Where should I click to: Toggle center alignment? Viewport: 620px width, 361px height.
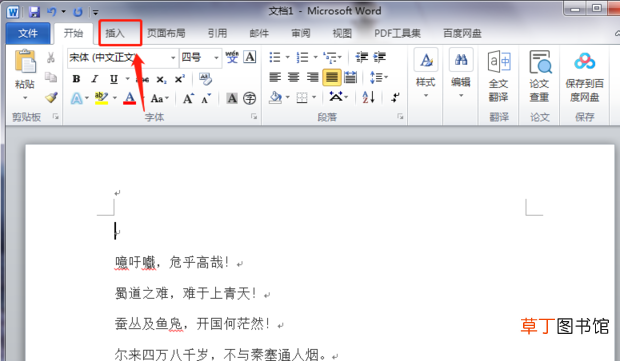click(x=293, y=77)
